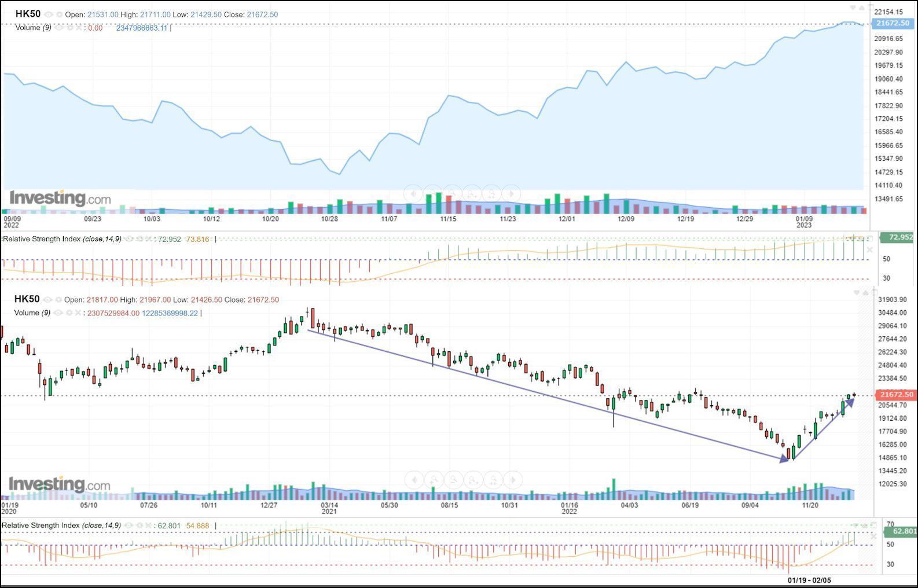Click the 01/19 - 02/05 date range label

pos(809,580)
